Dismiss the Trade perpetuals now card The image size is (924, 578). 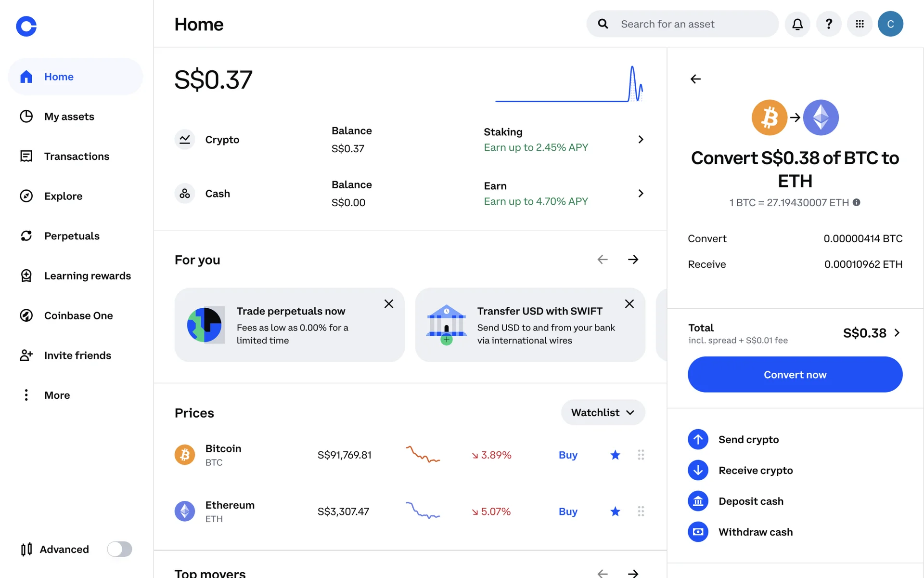[x=389, y=304]
